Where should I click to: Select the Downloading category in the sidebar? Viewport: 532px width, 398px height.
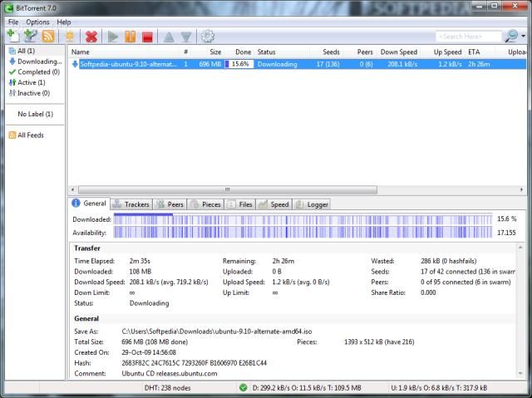[39, 61]
